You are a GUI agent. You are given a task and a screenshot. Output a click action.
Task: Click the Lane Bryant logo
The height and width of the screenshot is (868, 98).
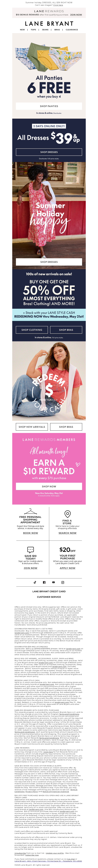(49, 24)
